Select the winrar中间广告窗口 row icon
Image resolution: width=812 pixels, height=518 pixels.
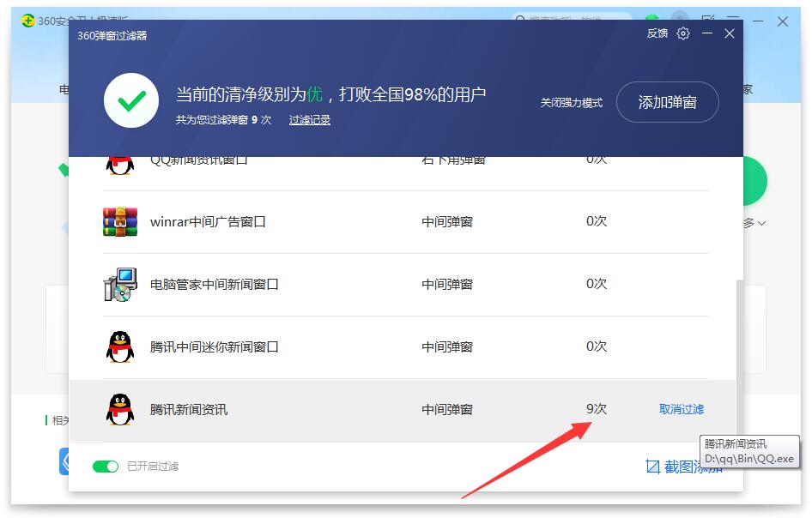click(x=120, y=221)
